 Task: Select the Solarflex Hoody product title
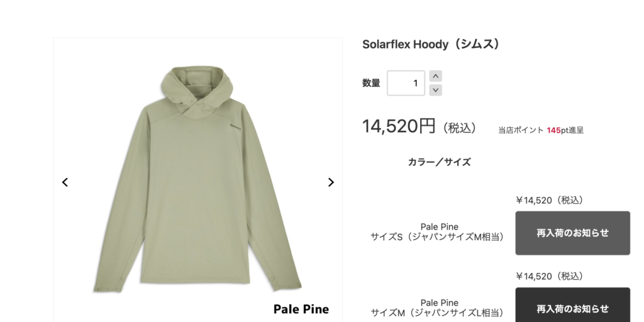coord(431,44)
